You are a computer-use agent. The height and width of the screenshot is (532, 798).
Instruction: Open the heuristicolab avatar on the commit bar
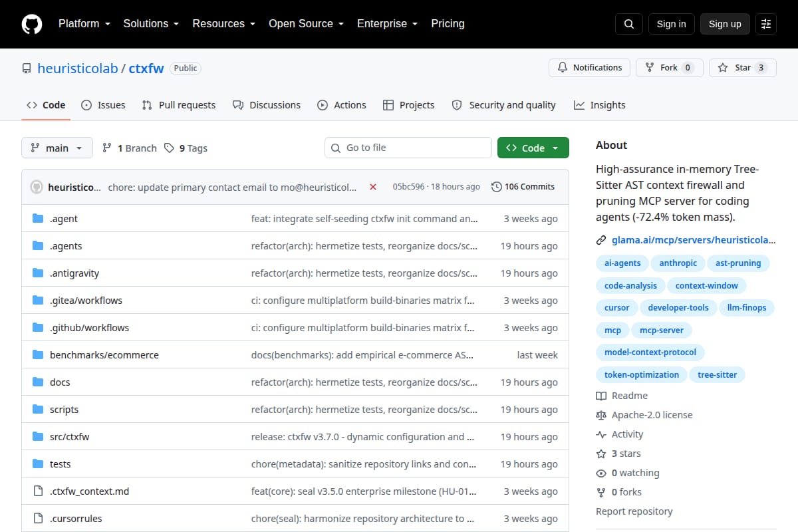click(37, 187)
